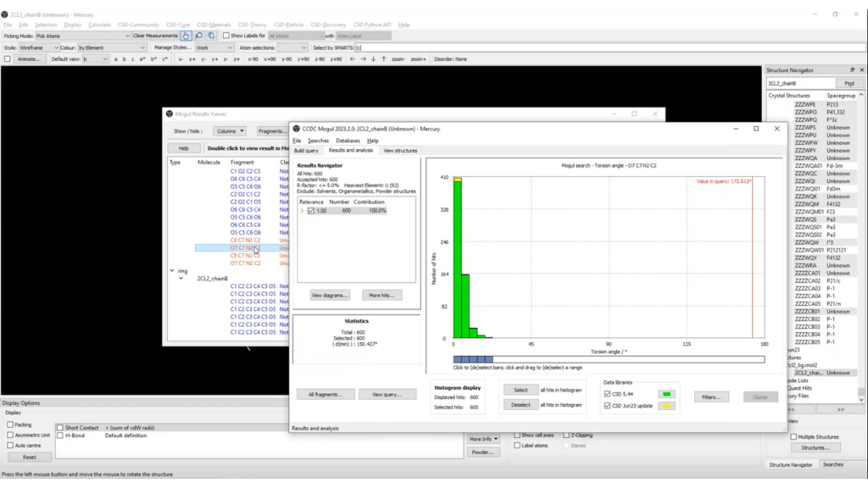Screen dimensions: 868x488
Task: Zoom in using the zoom+ toolbar button
Action: tap(419, 59)
